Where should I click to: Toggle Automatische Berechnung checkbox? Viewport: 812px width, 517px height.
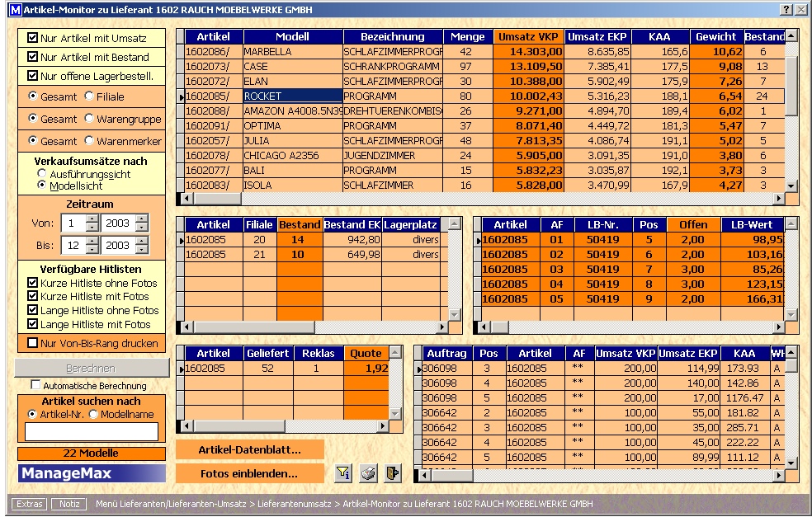(35, 385)
